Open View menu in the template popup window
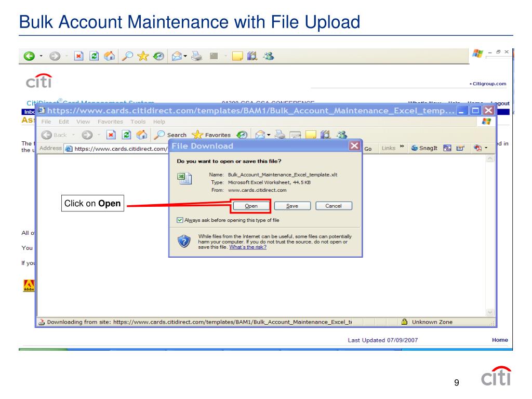 pyautogui.click(x=83, y=122)
